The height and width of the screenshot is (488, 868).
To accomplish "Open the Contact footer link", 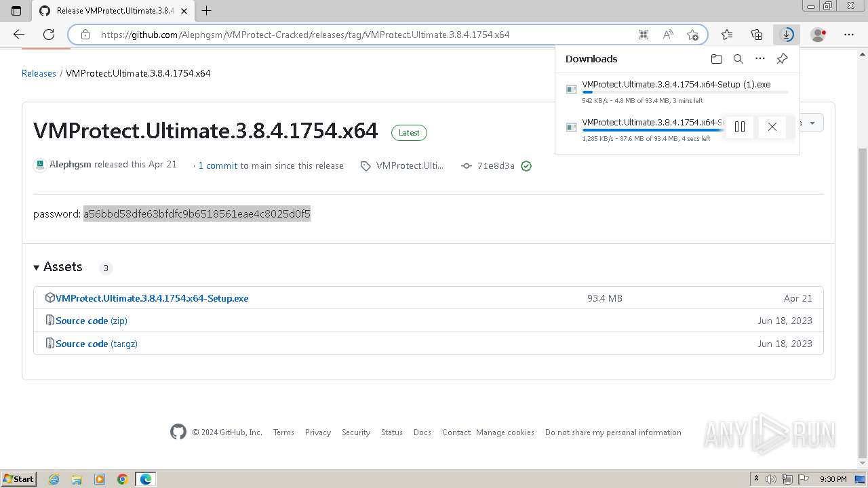I will point(456,432).
